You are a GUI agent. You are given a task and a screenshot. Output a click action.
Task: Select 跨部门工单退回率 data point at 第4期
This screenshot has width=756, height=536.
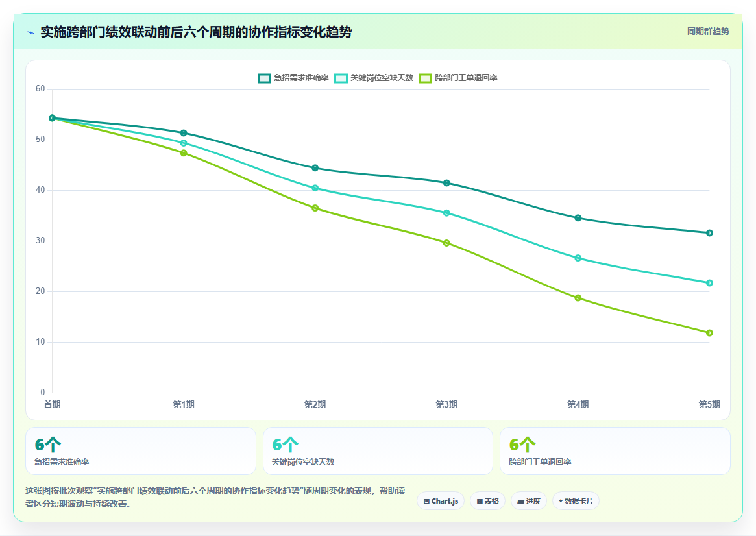tap(578, 298)
